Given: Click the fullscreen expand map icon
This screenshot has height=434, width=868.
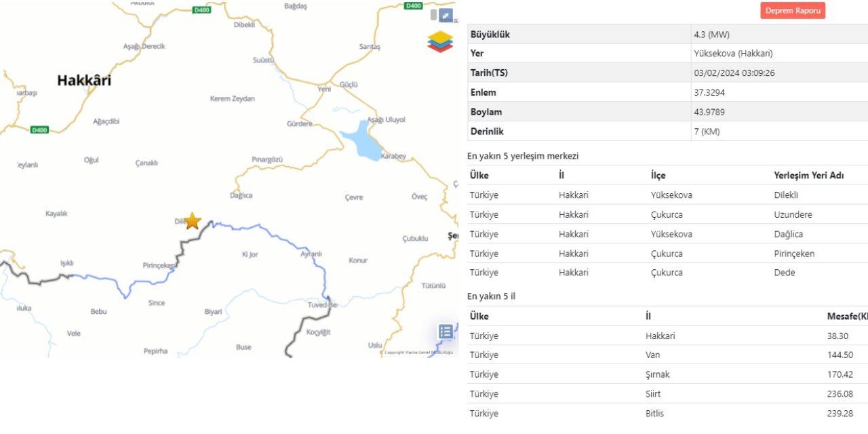Looking at the screenshot, I should tap(445, 14).
